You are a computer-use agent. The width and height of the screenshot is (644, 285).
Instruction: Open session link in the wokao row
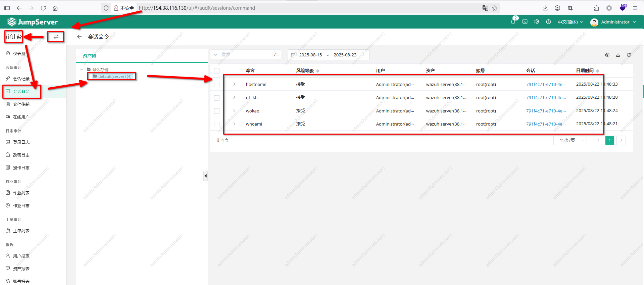546,111
